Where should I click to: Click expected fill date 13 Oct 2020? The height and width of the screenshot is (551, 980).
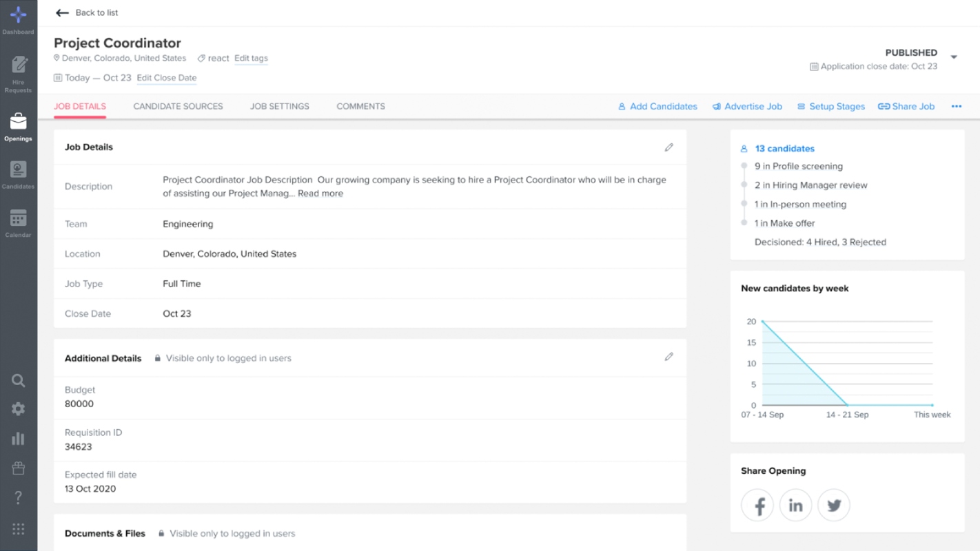point(90,489)
